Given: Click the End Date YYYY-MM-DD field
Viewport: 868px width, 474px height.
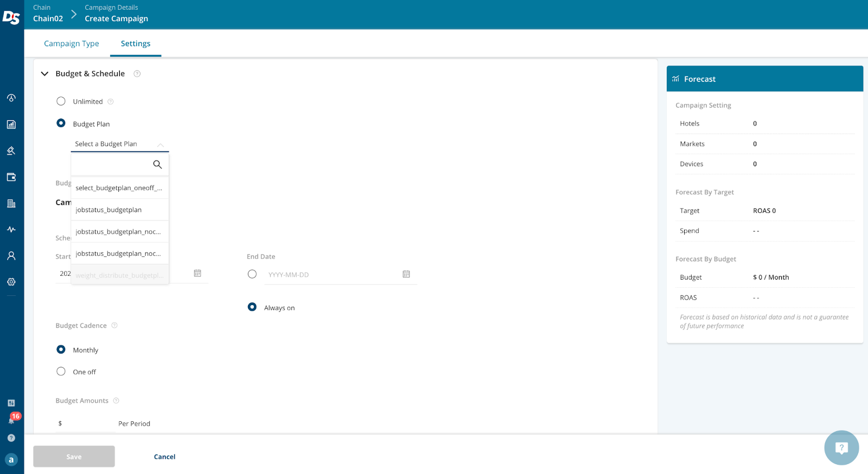Looking at the screenshot, I should tap(333, 275).
